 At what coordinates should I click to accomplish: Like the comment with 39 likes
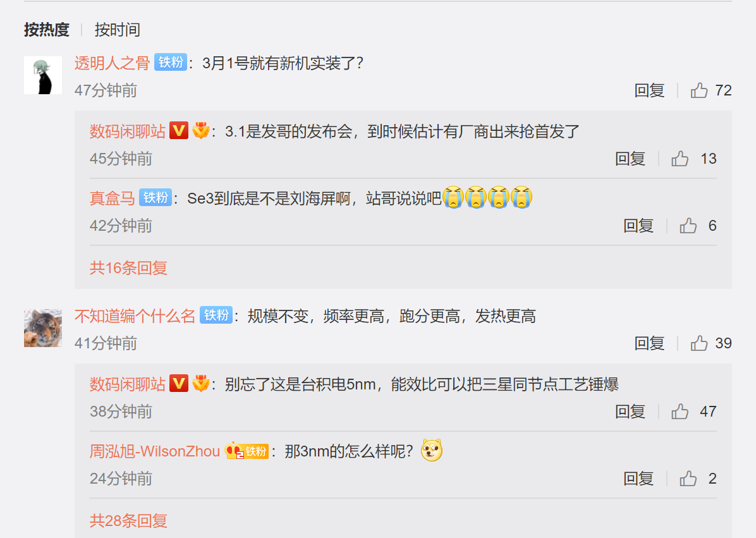(698, 343)
